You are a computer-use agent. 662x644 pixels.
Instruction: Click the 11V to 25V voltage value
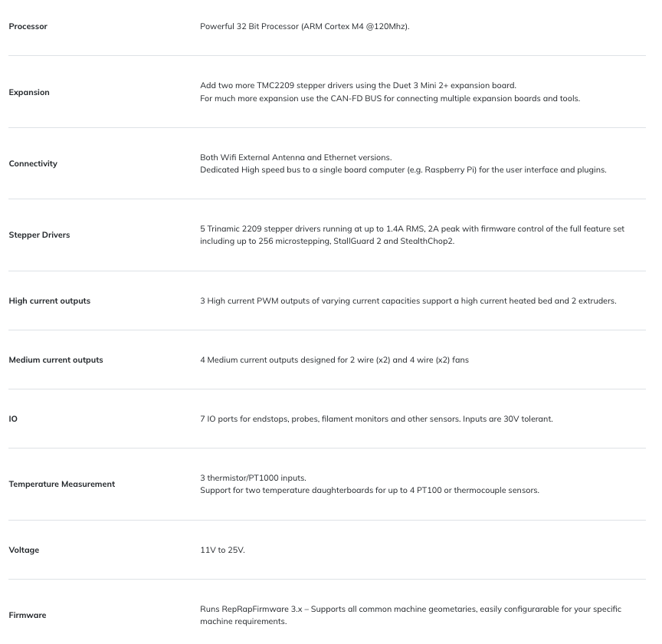(222, 550)
